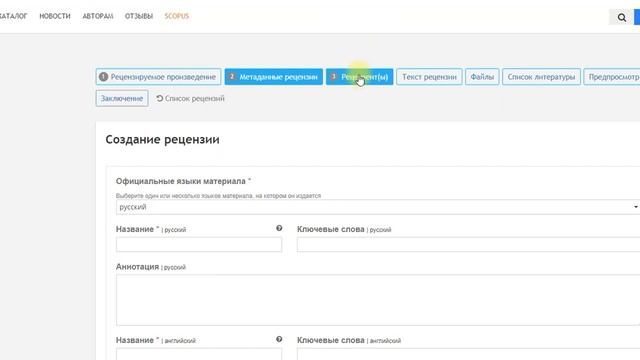This screenshot has height=360, width=640.
Task: Return to Список рецензий link
Action: [191, 98]
